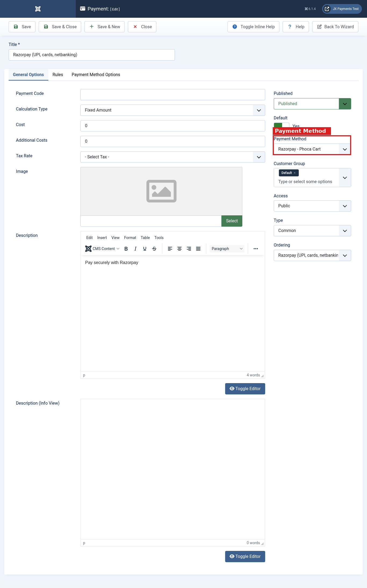Image resolution: width=367 pixels, height=588 pixels.
Task: Click the Joomla 6.1.4 version indicator
Action: [310, 9]
